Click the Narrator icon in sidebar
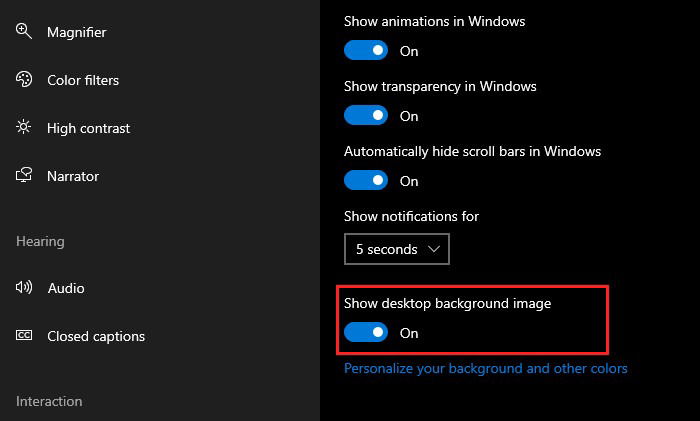The image size is (700, 421). click(24, 175)
